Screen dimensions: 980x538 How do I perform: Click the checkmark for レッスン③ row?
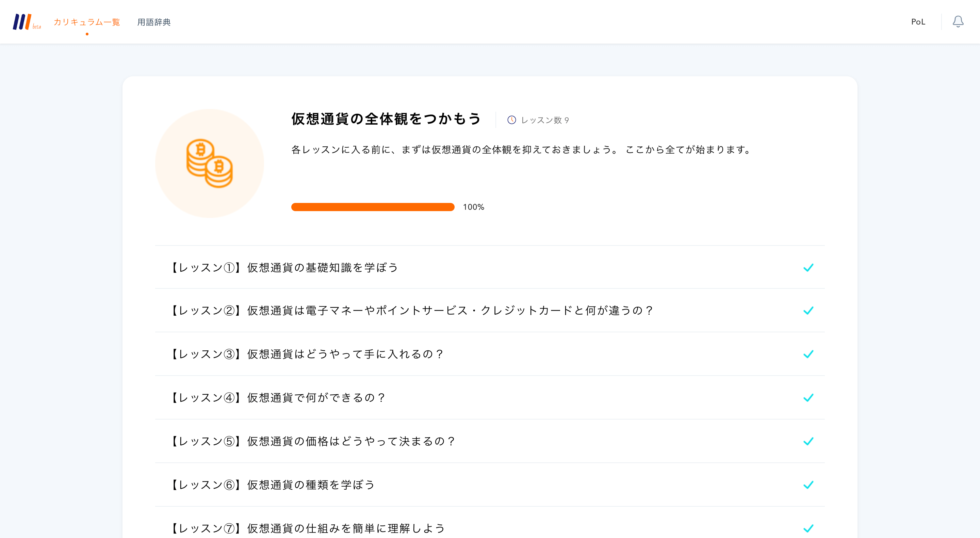(x=808, y=354)
